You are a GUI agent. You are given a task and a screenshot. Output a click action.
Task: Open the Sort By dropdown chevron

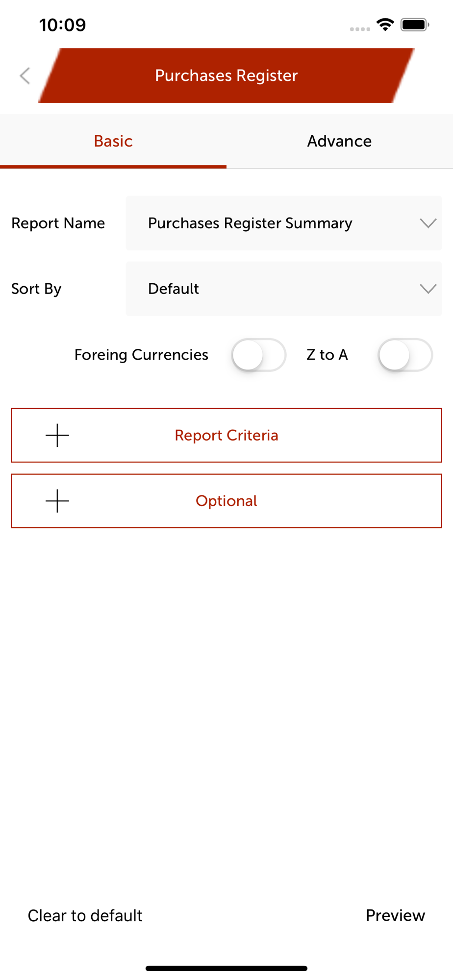point(428,289)
